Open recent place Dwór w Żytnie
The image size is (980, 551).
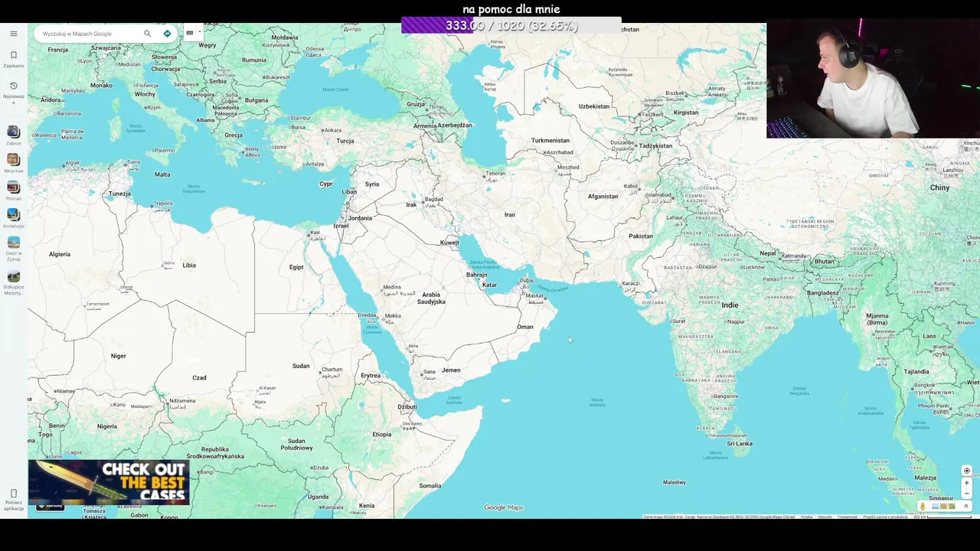pyautogui.click(x=13, y=248)
